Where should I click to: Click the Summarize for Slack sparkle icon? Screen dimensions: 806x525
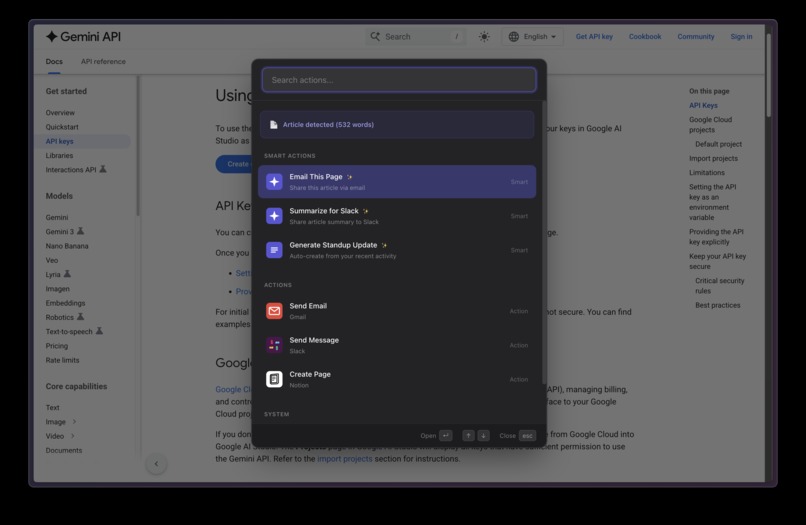tap(274, 216)
